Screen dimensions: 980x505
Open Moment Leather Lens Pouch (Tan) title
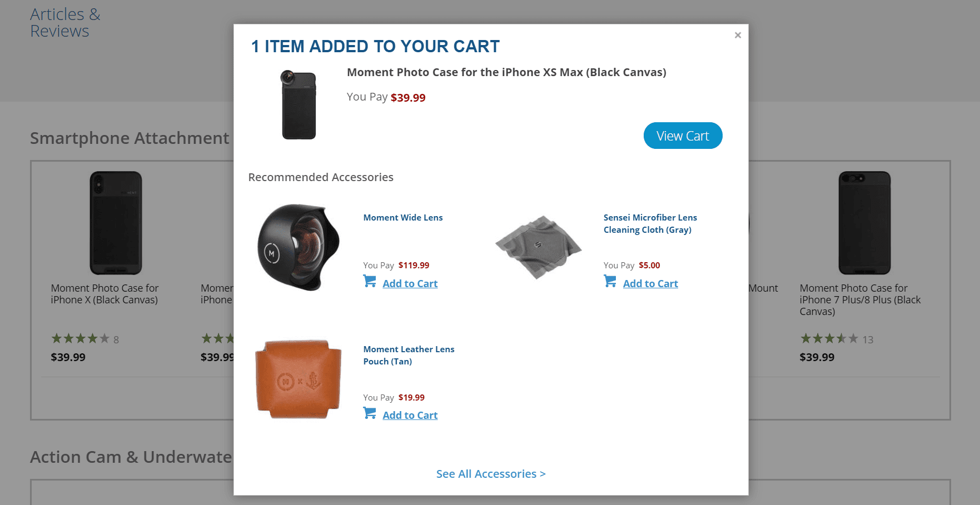coord(409,355)
